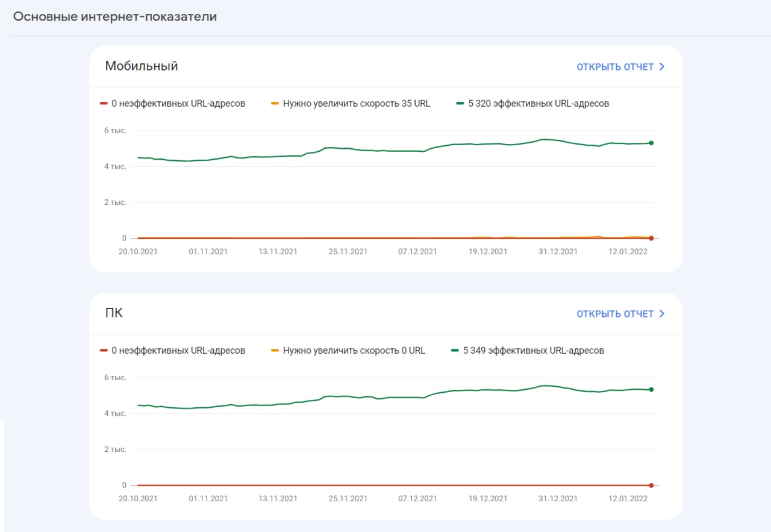Click the chevron arrow beside Мобильный report link
The image size is (771, 532).
(662, 67)
